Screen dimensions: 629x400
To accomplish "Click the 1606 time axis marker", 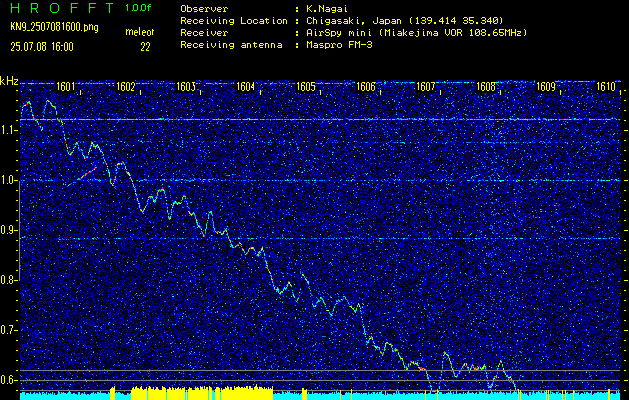I will click(366, 86).
